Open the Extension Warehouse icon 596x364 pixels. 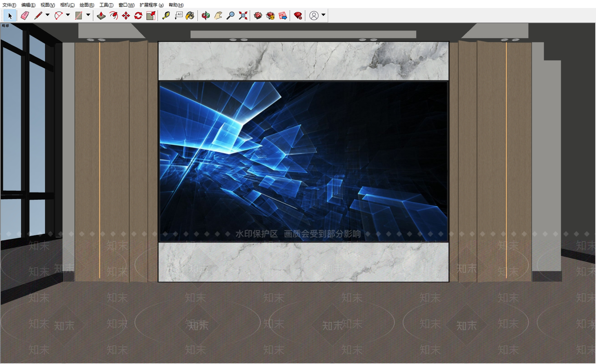[270, 16]
